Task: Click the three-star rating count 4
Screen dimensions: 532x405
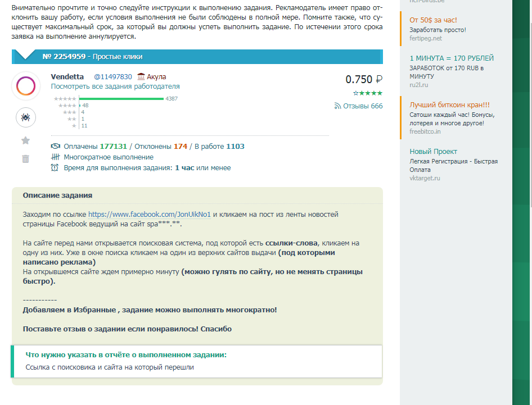Action: pos(83,112)
